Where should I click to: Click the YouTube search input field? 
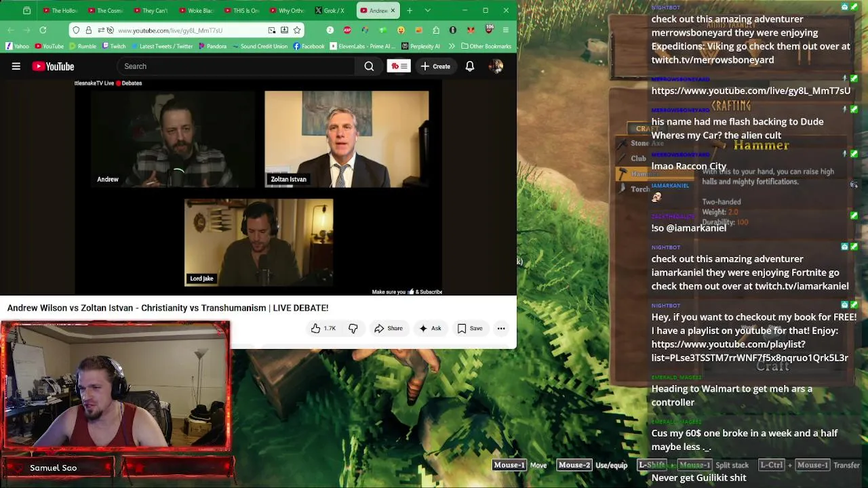[235, 66]
